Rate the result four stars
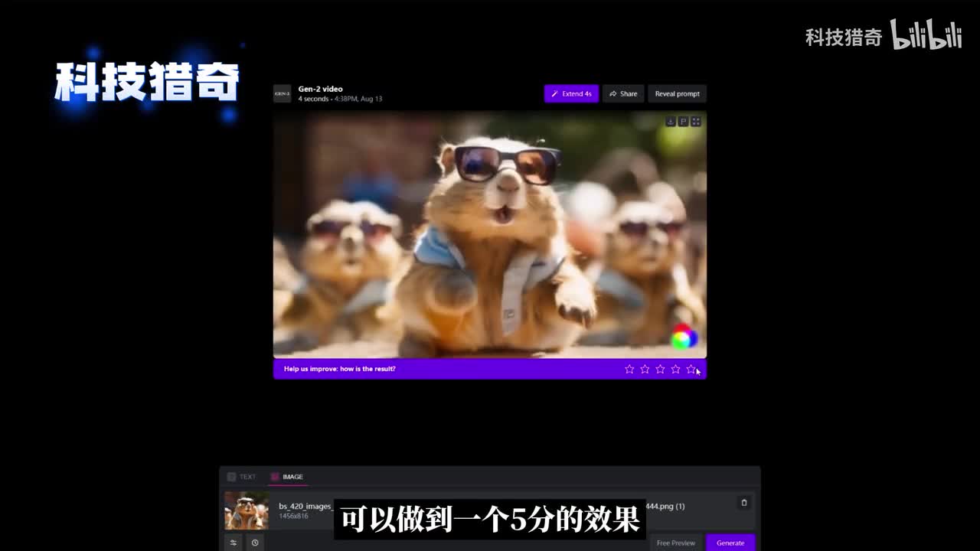980x551 pixels. pos(675,369)
